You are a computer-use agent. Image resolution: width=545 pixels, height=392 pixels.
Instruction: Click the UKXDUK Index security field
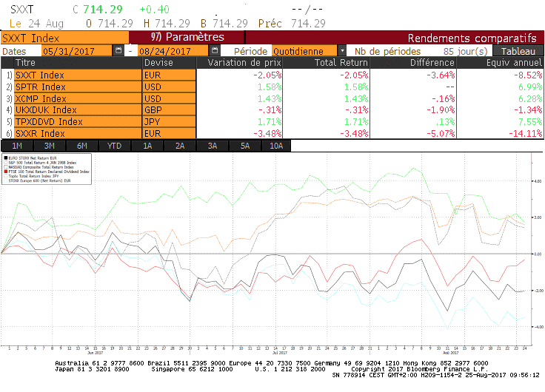coord(78,110)
